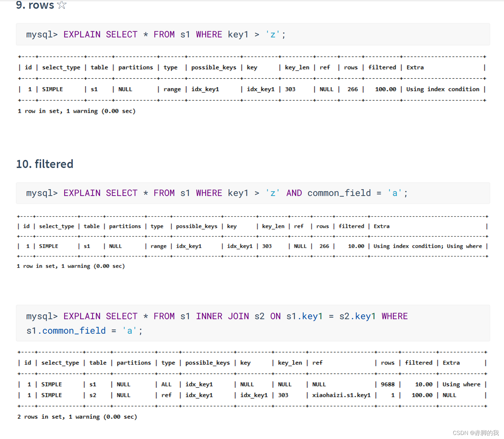Click the code line ending with key1 > 'z';
The height and width of the screenshot is (439, 504).
pos(156,34)
